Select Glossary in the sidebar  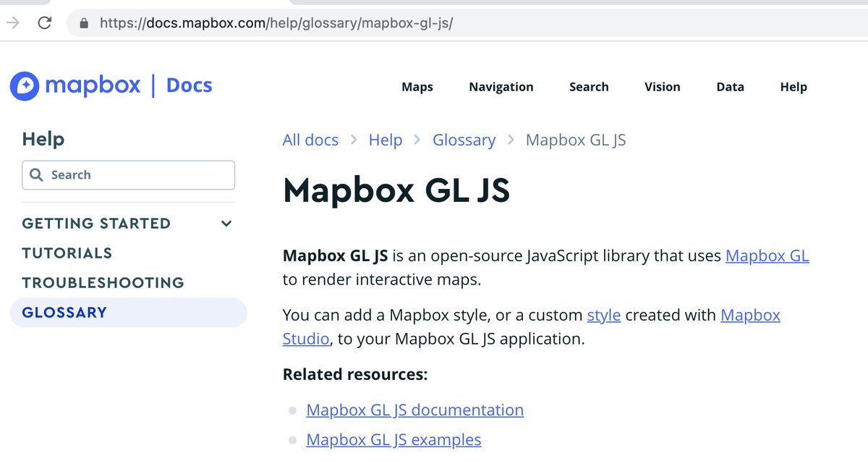(129, 313)
